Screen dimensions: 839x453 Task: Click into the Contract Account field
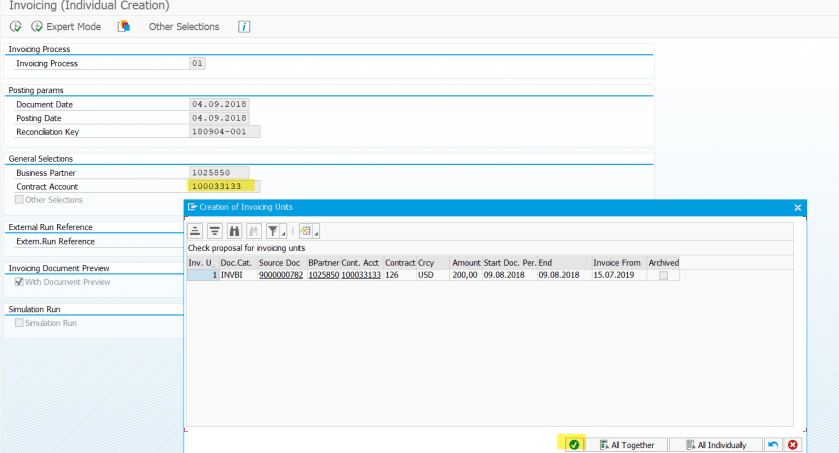pyautogui.click(x=222, y=186)
